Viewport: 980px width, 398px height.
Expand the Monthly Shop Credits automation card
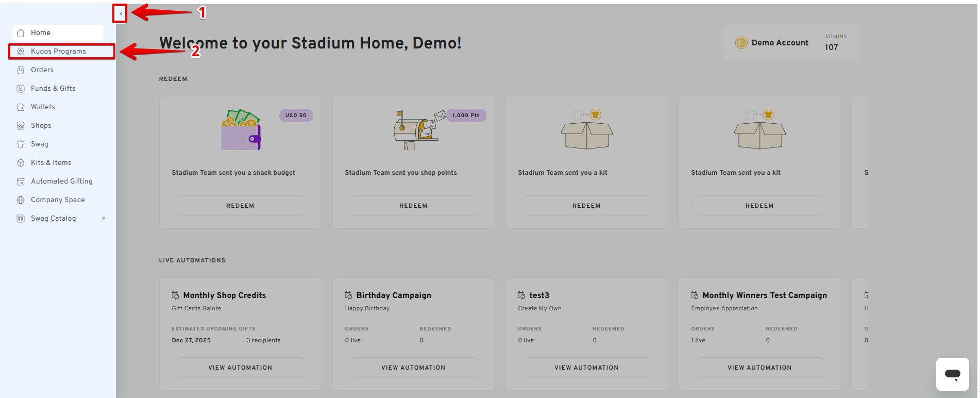tap(240, 367)
